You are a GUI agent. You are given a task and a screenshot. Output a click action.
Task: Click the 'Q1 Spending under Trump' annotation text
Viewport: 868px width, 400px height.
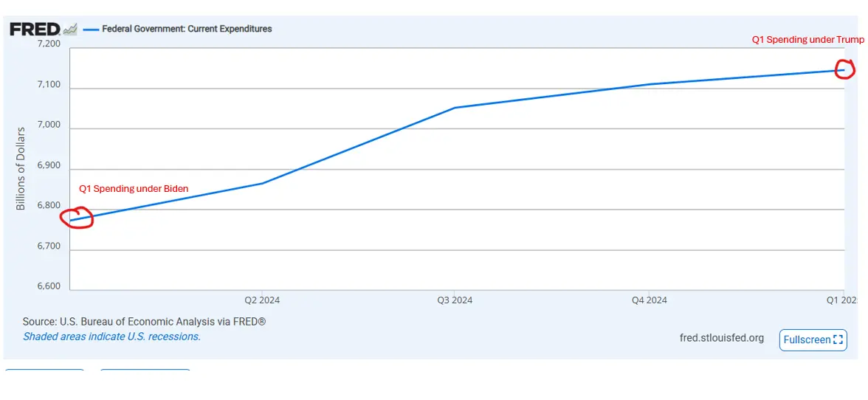[x=807, y=40]
